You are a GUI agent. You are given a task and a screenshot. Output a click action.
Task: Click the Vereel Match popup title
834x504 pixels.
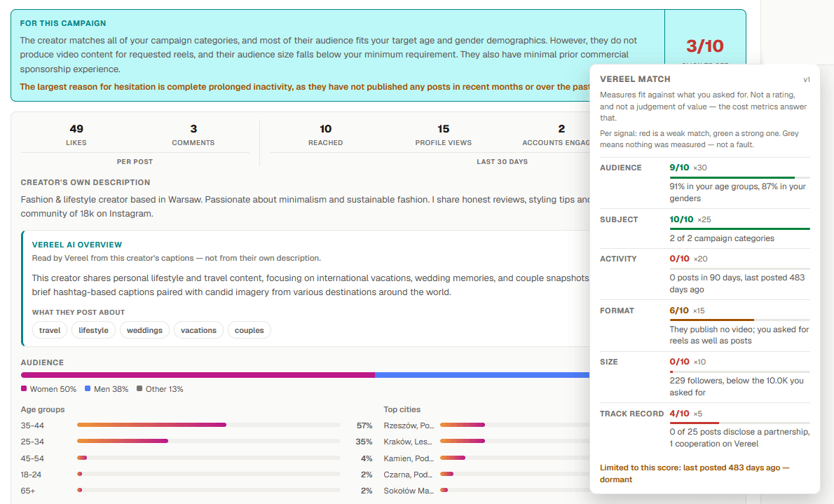pyautogui.click(x=635, y=79)
